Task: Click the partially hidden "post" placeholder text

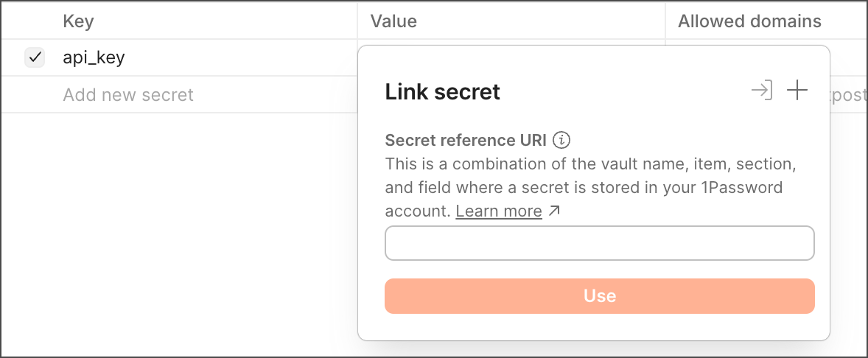Action: click(850, 95)
